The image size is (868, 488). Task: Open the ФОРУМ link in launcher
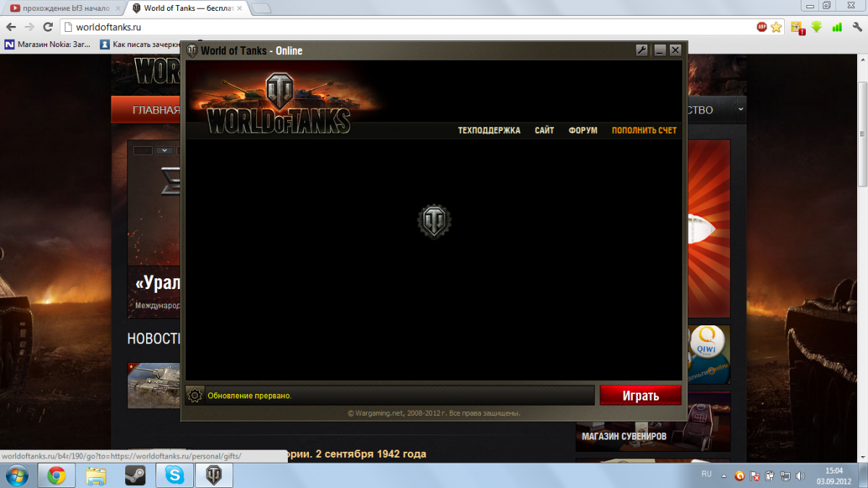(x=583, y=131)
